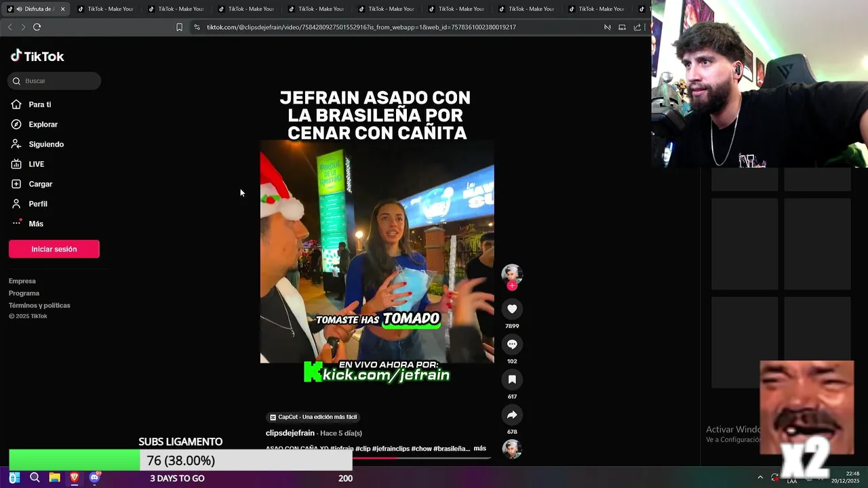Click the tiktok.com address bar URL
This screenshot has height=488, width=868.
[x=361, y=27]
